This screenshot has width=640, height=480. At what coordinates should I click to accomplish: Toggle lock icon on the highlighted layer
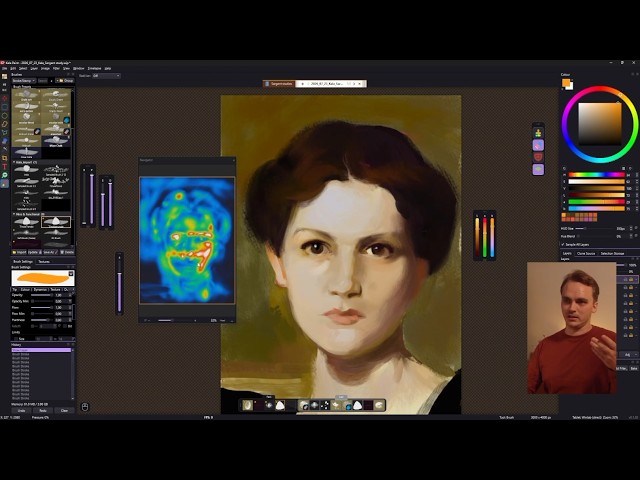click(x=625, y=280)
